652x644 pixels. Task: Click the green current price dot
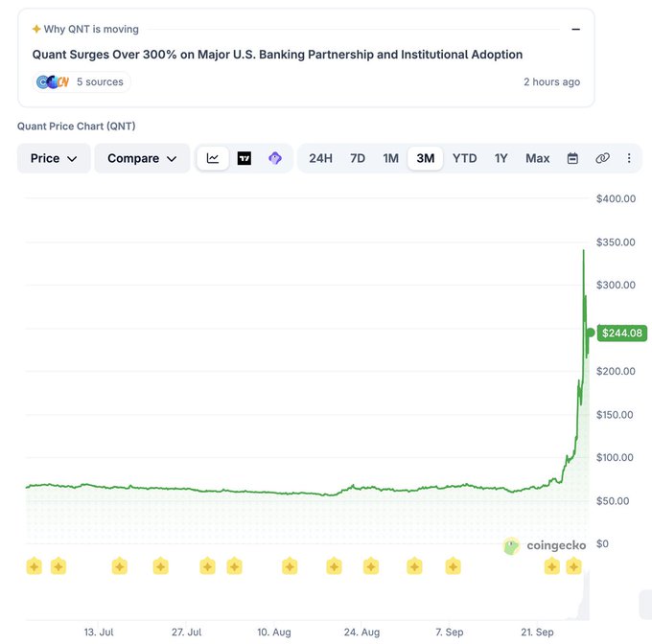pos(591,333)
